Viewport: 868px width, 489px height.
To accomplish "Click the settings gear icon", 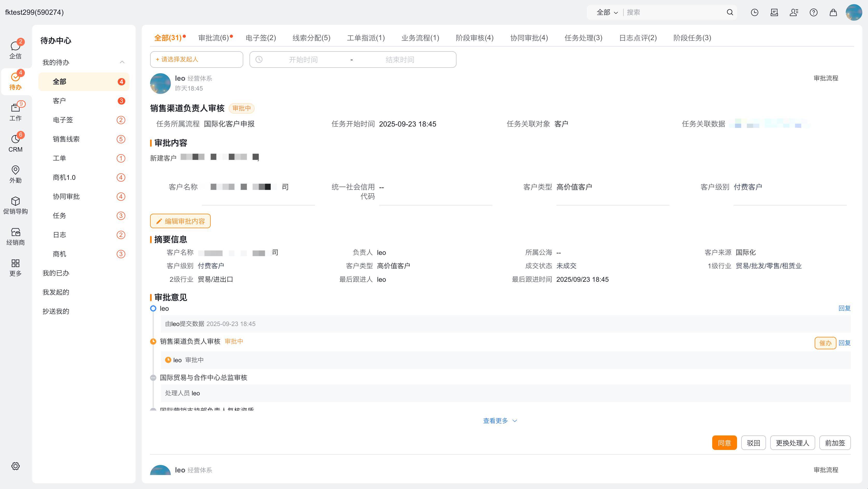I will tap(15, 466).
